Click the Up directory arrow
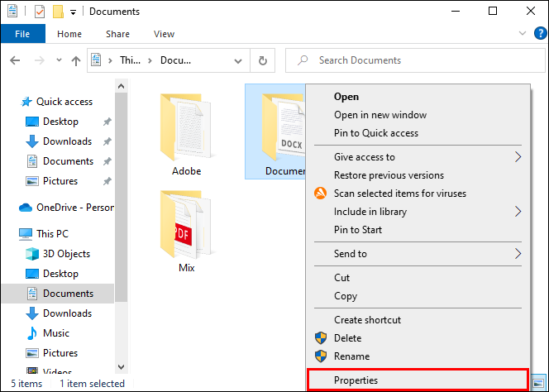Screen dimensions: 549x392 pos(76,60)
